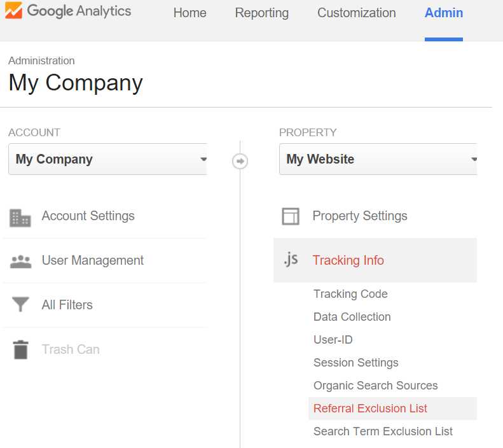Open the Data Collection submenu item
Screen dimensions: 503x448
coord(352,317)
